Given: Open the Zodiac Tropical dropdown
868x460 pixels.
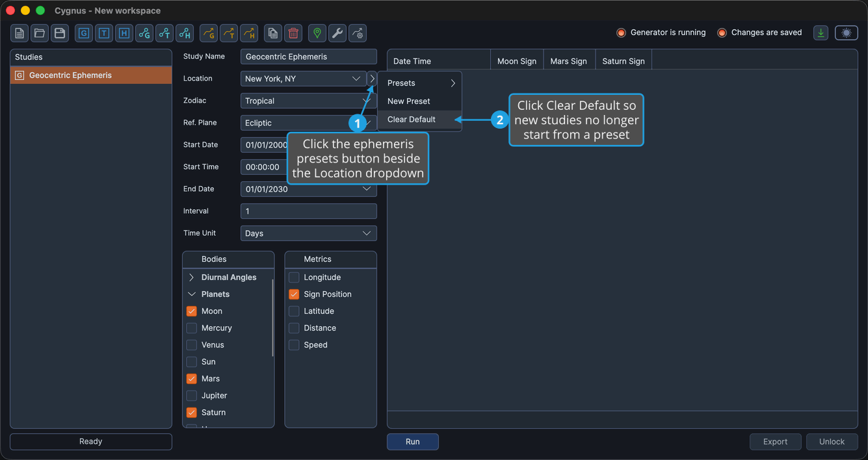Looking at the screenshot, I should point(308,101).
